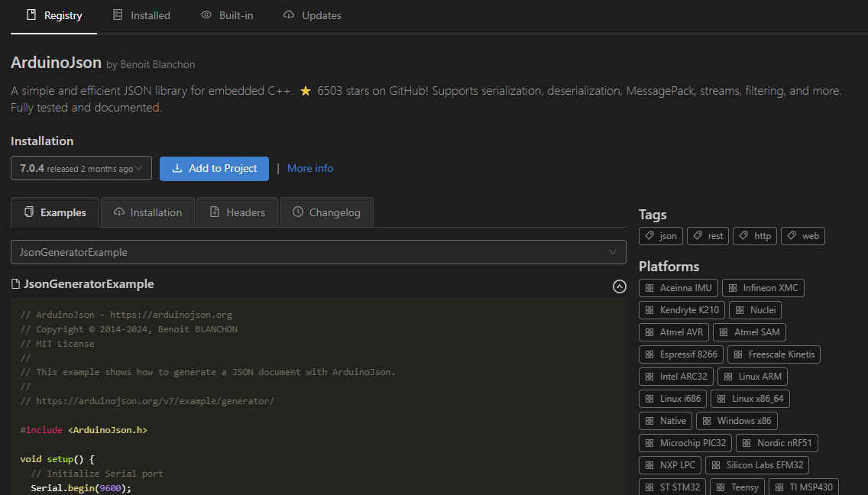Open the Infineon XMC platform
Image resolution: width=868 pixels, height=495 pixels.
(763, 288)
